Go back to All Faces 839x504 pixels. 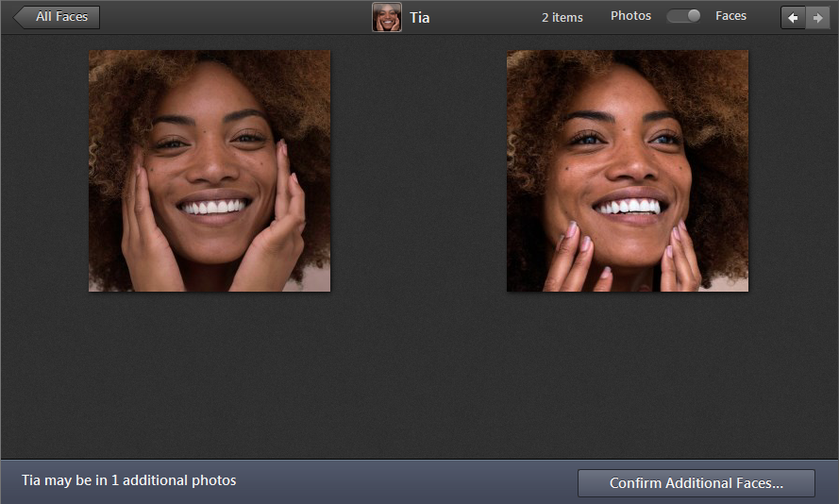click(x=57, y=17)
